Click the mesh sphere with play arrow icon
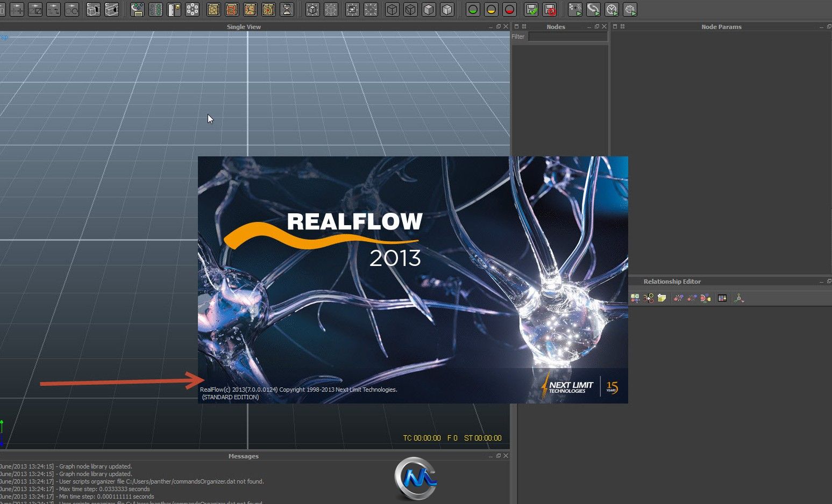832x504 pixels. pos(630,9)
